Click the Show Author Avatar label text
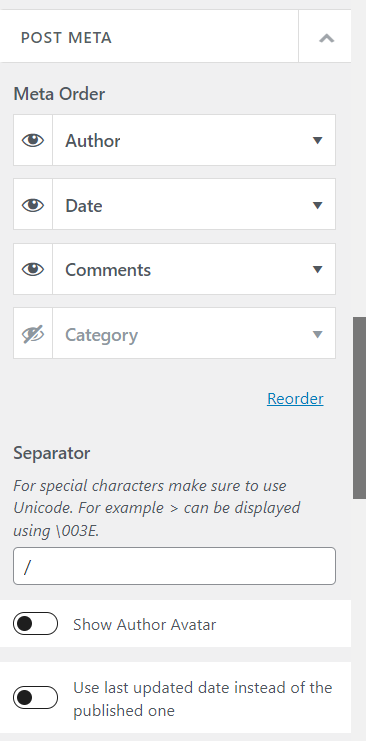This screenshot has height=741, width=366. pyautogui.click(x=145, y=625)
